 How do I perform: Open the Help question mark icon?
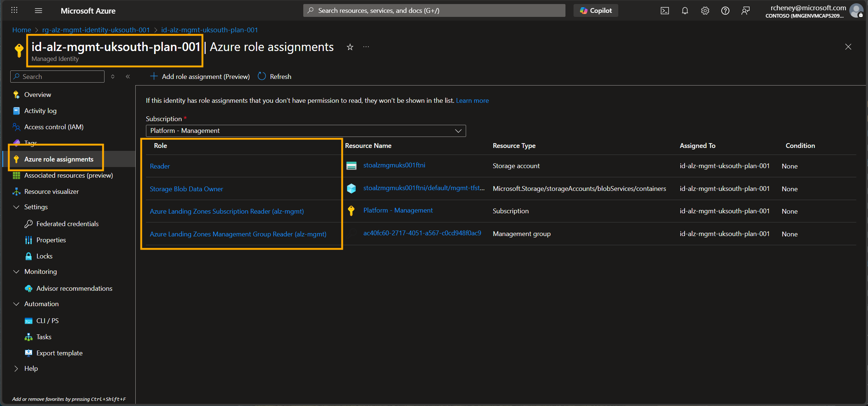pos(725,10)
